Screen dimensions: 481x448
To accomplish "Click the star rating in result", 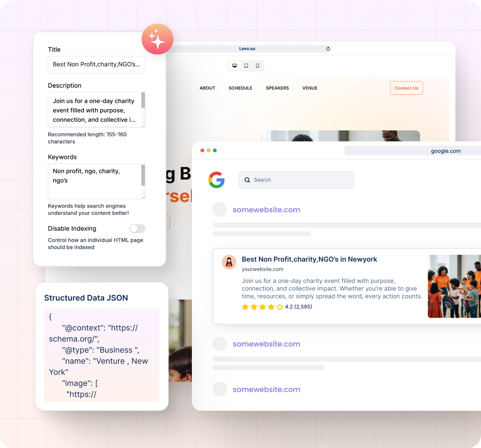I will coord(262,307).
